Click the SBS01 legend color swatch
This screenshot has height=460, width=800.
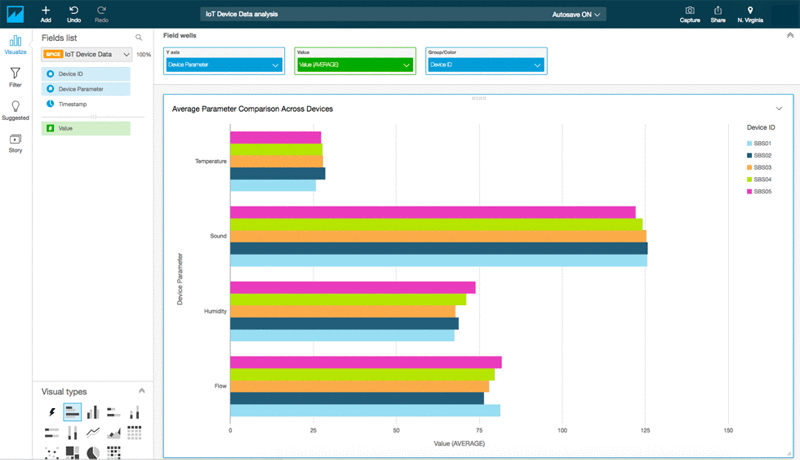pyautogui.click(x=749, y=143)
